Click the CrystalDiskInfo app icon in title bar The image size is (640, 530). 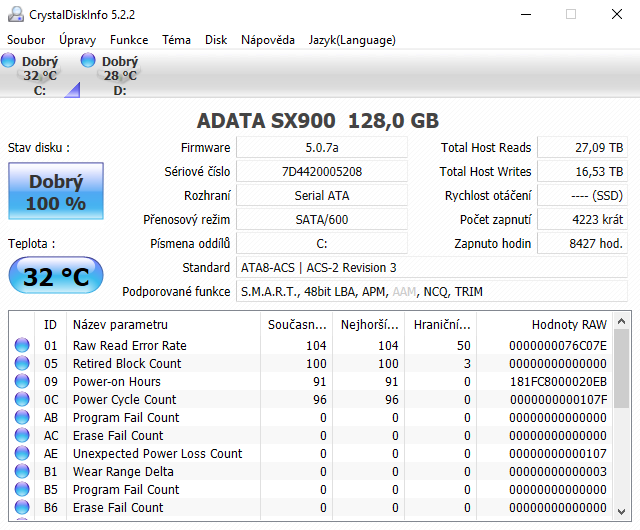[x=16, y=15]
